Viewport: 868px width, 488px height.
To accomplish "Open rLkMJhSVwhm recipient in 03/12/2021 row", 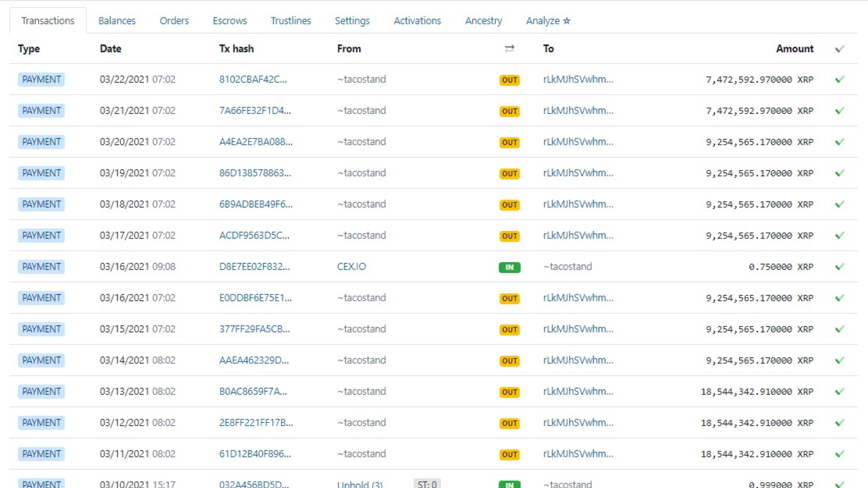I will [578, 422].
